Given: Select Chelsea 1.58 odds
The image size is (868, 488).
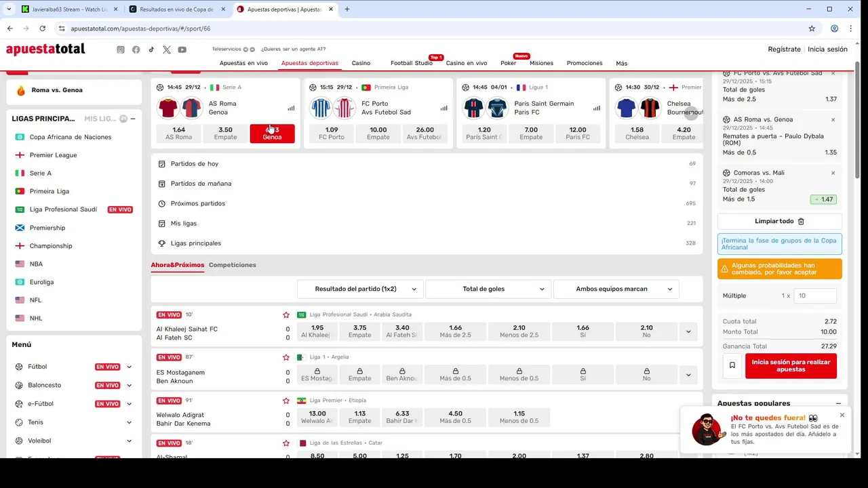Looking at the screenshot, I should coord(637,134).
